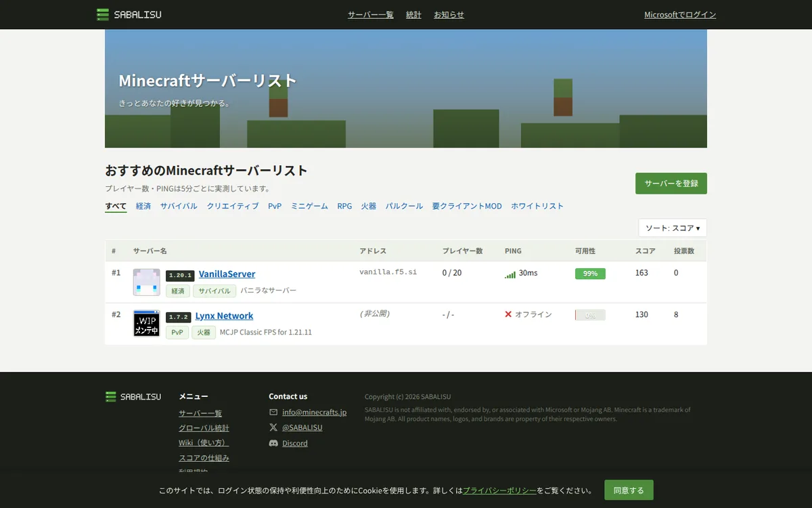Click the SABALISU logo in the footer
Image resolution: width=812 pixels, height=508 pixels.
(133, 397)
